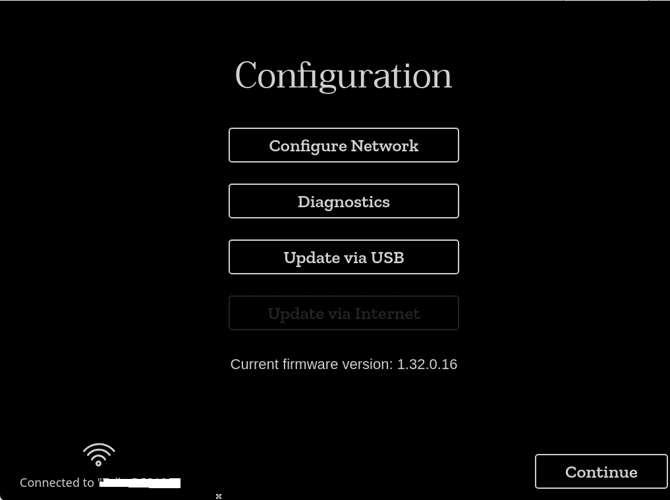The height and width of the screenshot is (500, 670).
Task: Tap the wireless connection status icon
Action: click(x=99, y=455)
